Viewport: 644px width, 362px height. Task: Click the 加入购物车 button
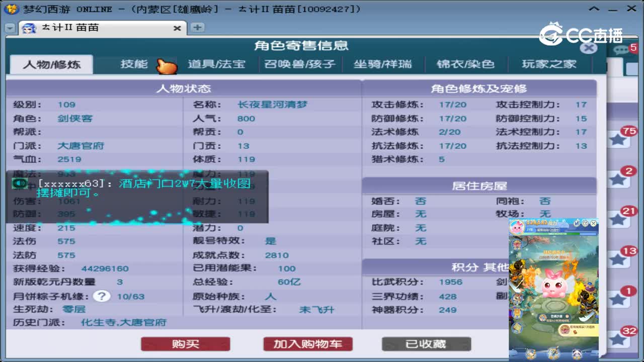click(x=307, y=344)
